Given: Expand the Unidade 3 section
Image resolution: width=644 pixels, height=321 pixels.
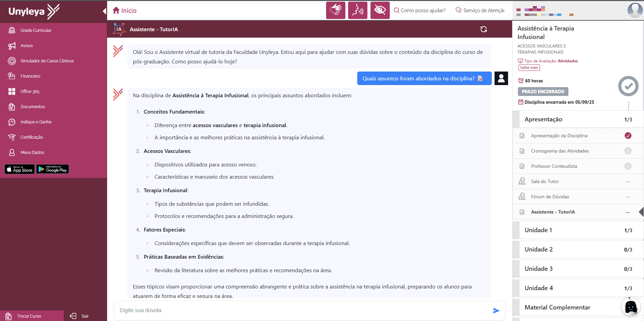Looking at the screenshot, I should (578, 269).
